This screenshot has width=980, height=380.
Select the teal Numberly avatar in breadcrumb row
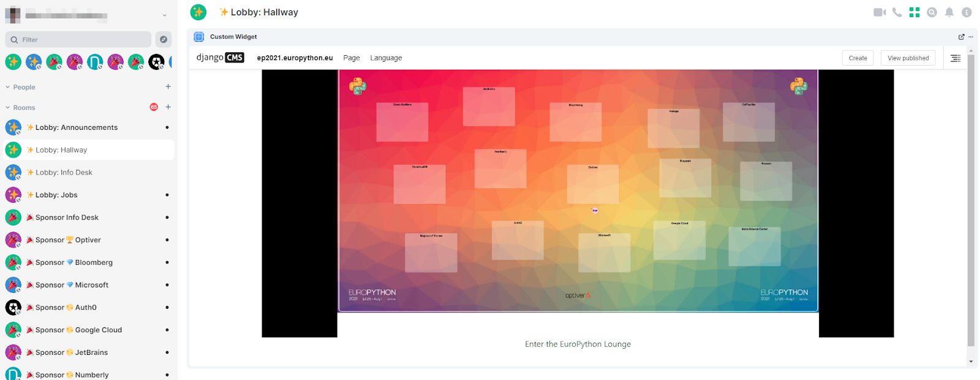point(95,62)
